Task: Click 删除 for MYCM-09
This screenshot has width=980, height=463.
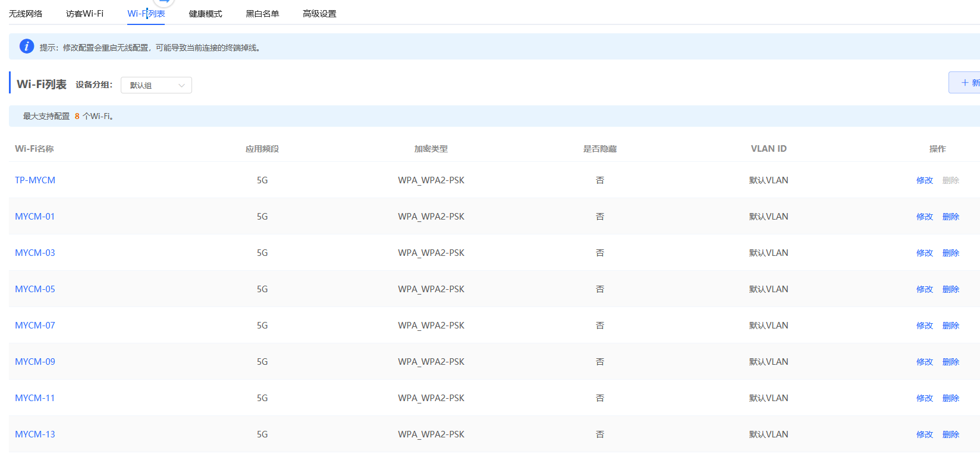Action: [951, 362]
